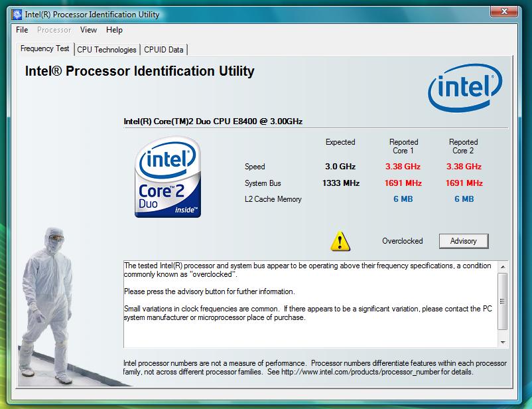Open the File menu
This screenshot has width=532, height=409.
22,30
